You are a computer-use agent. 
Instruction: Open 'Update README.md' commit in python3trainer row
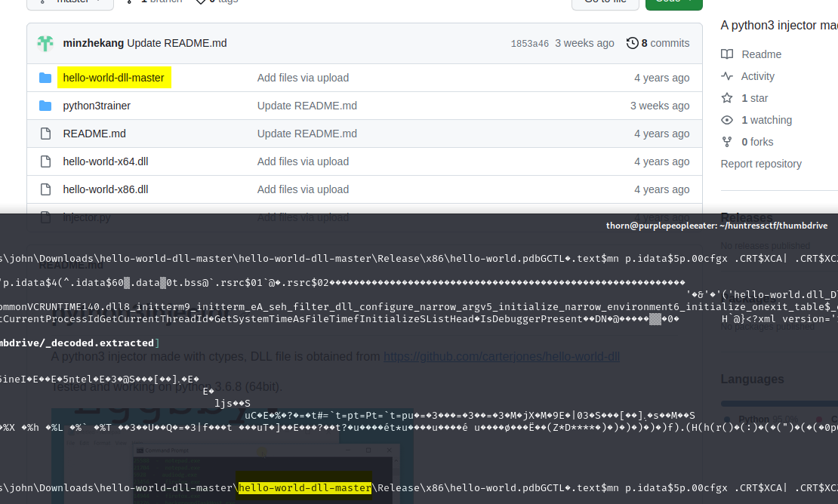[307, 106]
